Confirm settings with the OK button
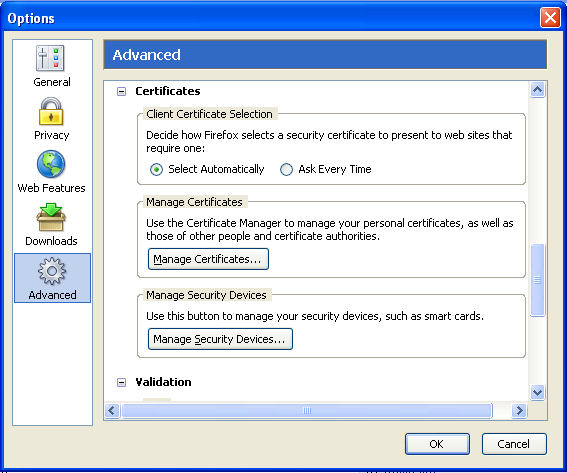This screenshot has height=473, width=567. point(437,444)
